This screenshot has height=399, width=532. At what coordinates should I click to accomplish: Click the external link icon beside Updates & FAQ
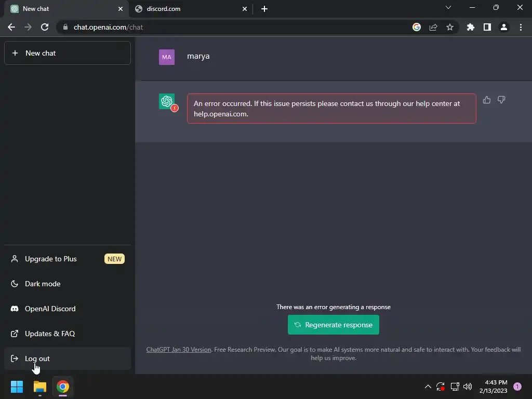15,334
